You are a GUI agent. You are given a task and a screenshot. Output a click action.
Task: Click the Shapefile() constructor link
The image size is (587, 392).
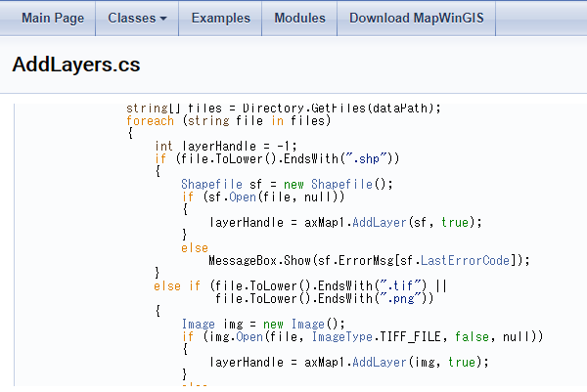tap(341, 185)
